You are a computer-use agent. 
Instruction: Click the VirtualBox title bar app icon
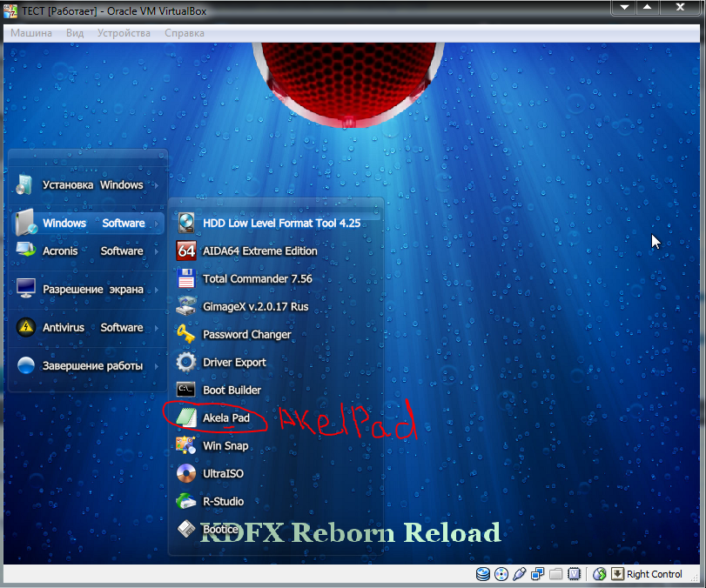coord(10,10)
